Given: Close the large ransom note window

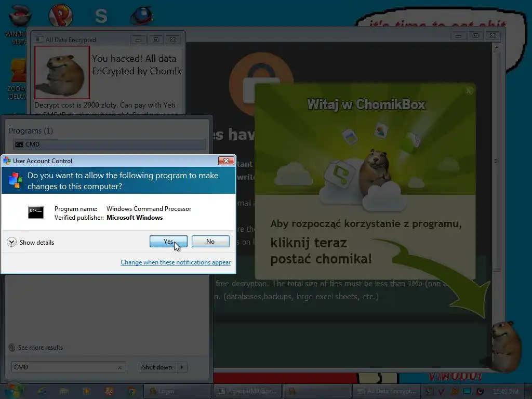Looking at the screenshot, I should [x=493, y=36].
